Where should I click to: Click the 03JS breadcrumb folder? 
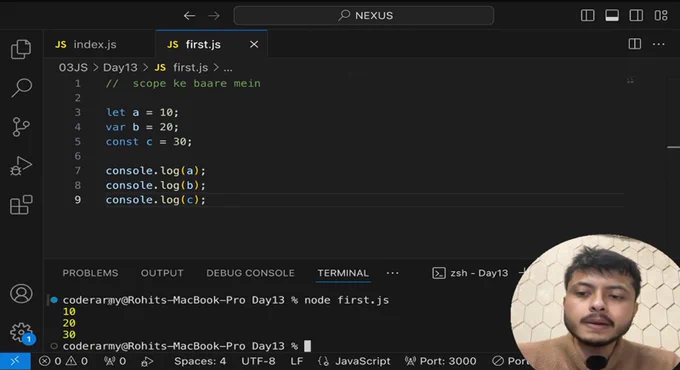pos(73,68)
